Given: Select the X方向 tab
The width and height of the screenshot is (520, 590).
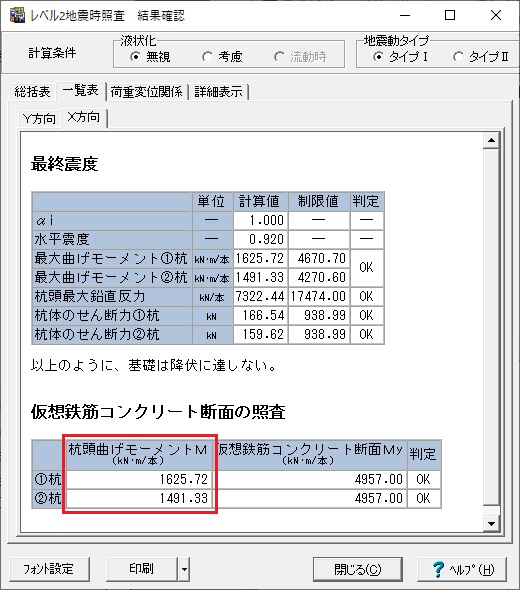Looking at the screenshot, I should pyautogui.click(x=84, y=117).
